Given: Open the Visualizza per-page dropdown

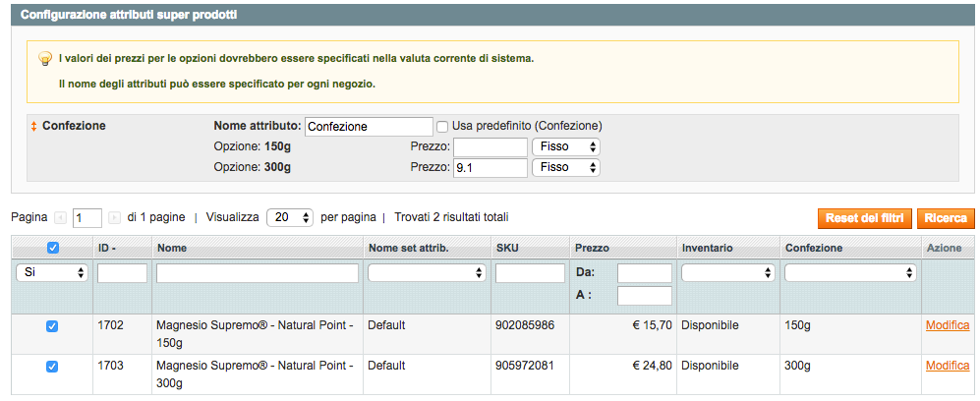Looking at the screenshot, I should tap(289, 217).
